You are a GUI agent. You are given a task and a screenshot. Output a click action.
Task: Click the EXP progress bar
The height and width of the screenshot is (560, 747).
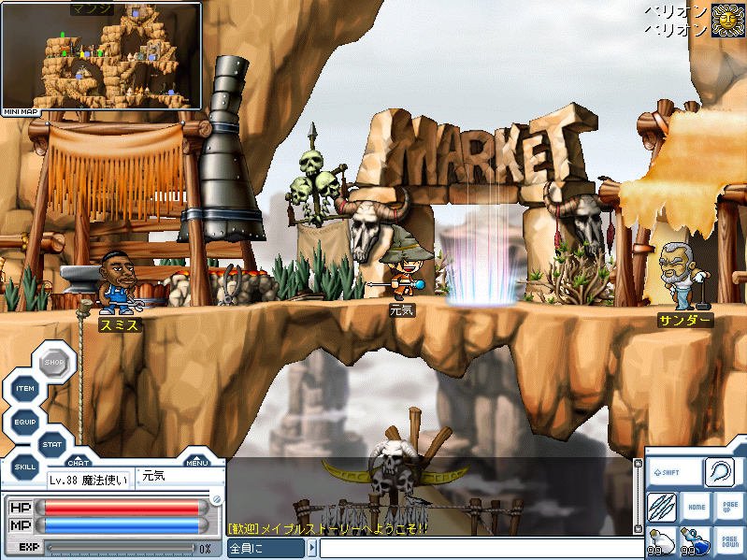[x=120, y=548]
